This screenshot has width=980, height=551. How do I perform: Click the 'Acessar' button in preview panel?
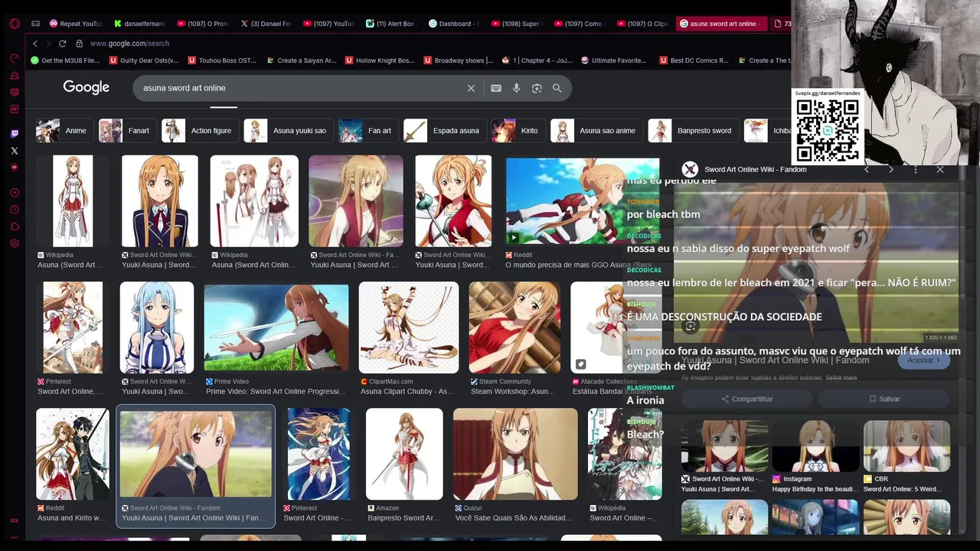coord(924,360)
